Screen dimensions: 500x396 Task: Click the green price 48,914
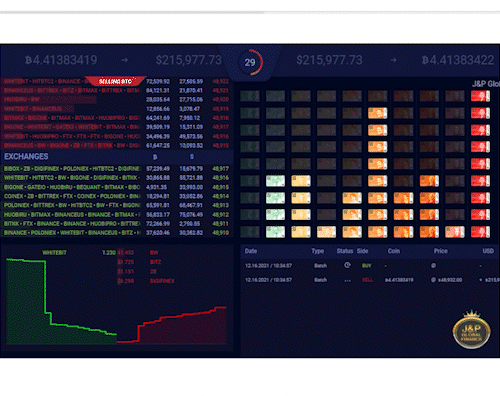click(x=221, y=196)
